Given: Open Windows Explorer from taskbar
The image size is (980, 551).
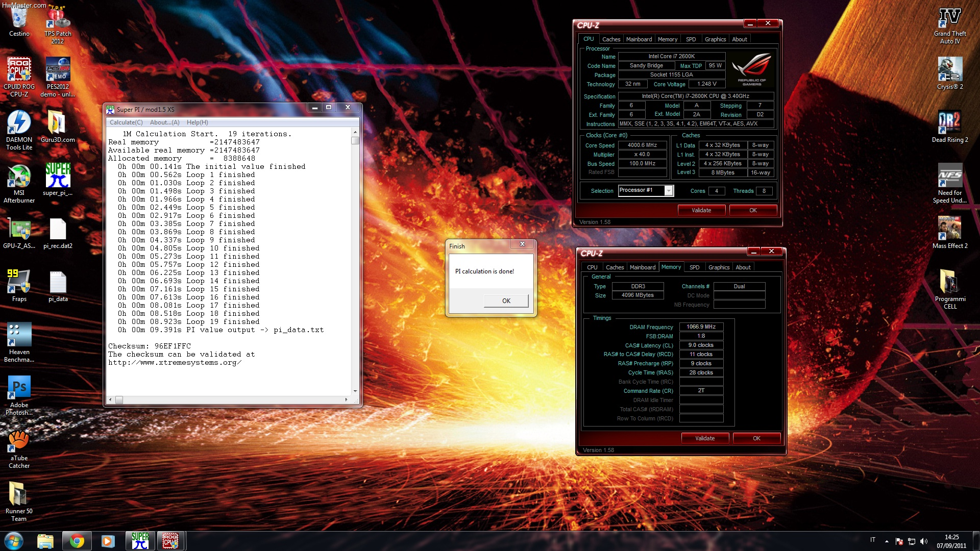Looking at the screenshot, I should pyautogui.click(x=45, y=541).
